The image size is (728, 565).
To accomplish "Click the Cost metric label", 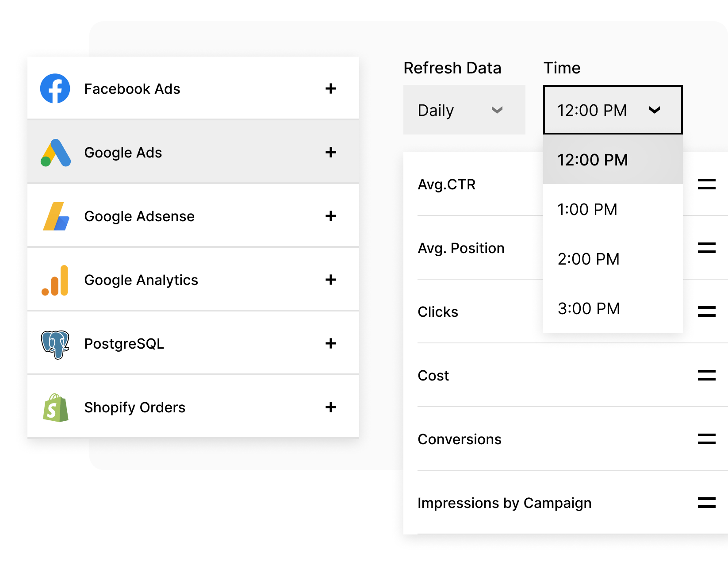I will [x=433, y=376].
